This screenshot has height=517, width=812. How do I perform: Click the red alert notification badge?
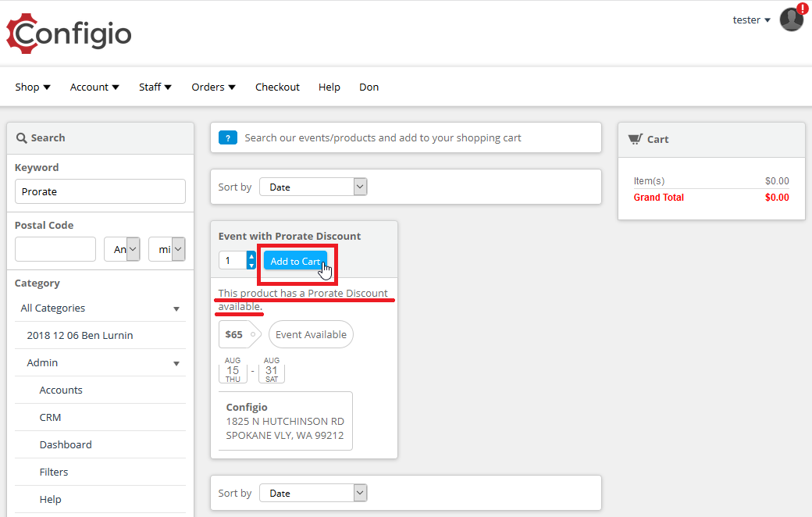[x=802, y=9]
